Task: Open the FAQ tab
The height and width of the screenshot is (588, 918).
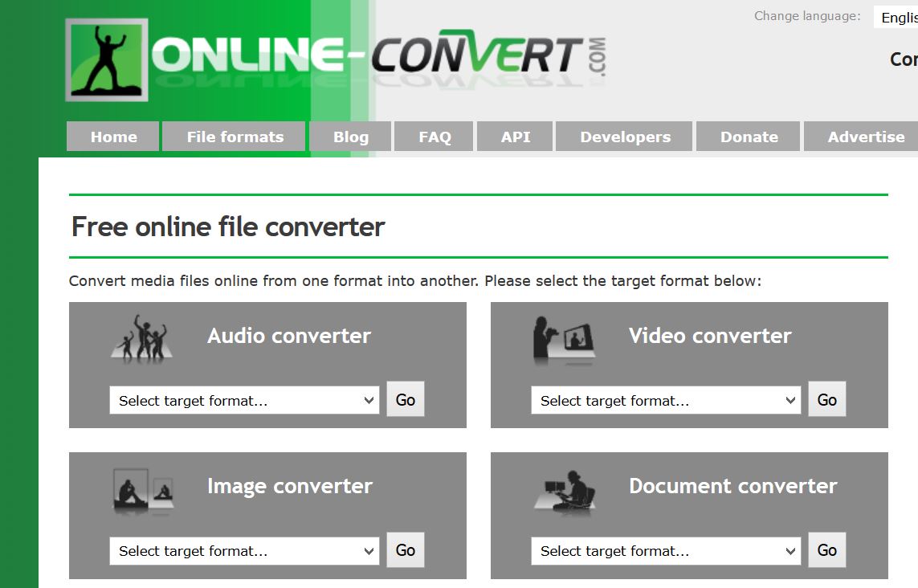Action: click(x=434, y=137)
